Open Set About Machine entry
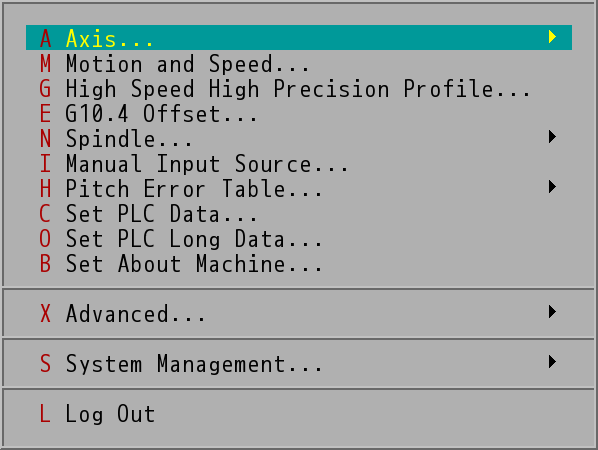 click(299, 264)
